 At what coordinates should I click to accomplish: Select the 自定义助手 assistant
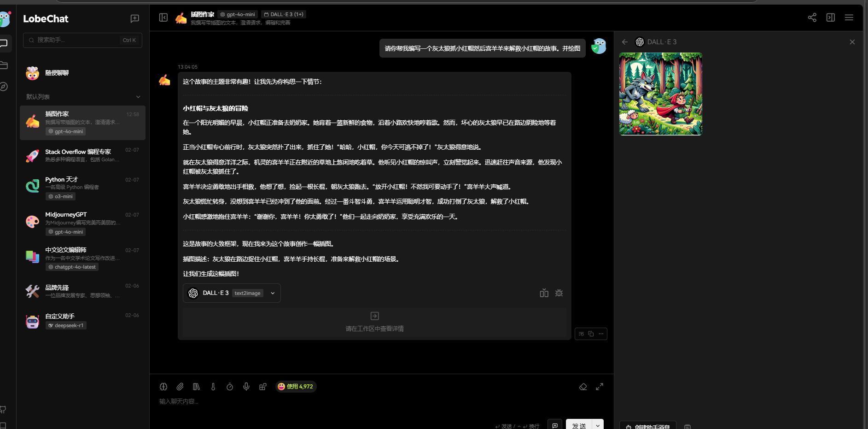tap(82, 321)
